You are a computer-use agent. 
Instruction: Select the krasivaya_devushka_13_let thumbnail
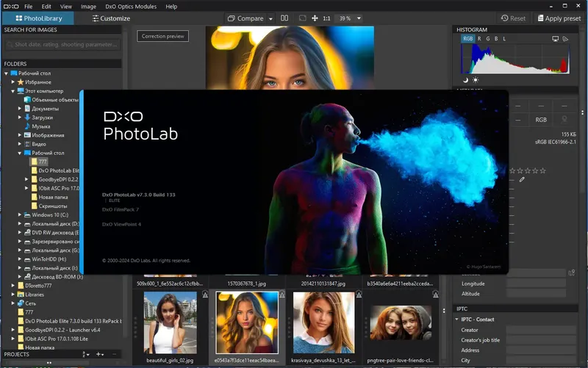(323, 322)
